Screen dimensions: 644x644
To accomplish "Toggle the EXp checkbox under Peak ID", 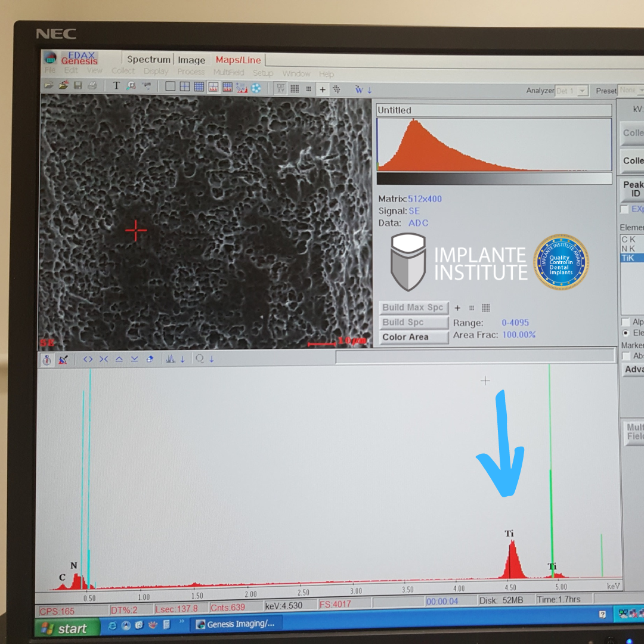I will (x=624, y=209).
